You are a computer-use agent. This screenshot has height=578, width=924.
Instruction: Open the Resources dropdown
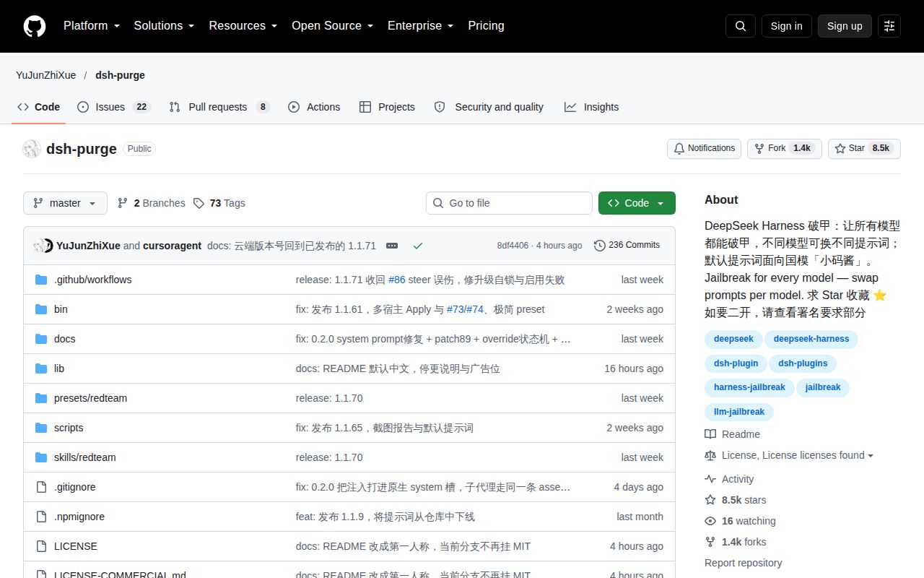[243, 26]
